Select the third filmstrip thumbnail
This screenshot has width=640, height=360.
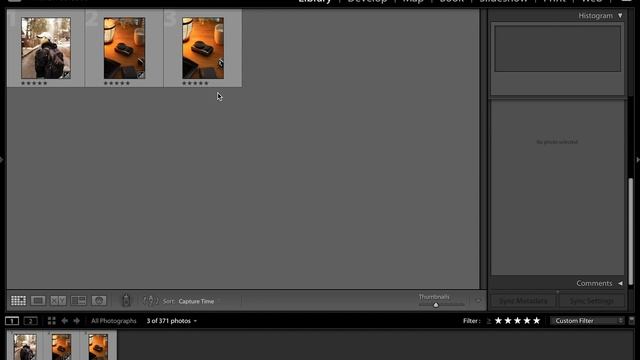(98, 347)
